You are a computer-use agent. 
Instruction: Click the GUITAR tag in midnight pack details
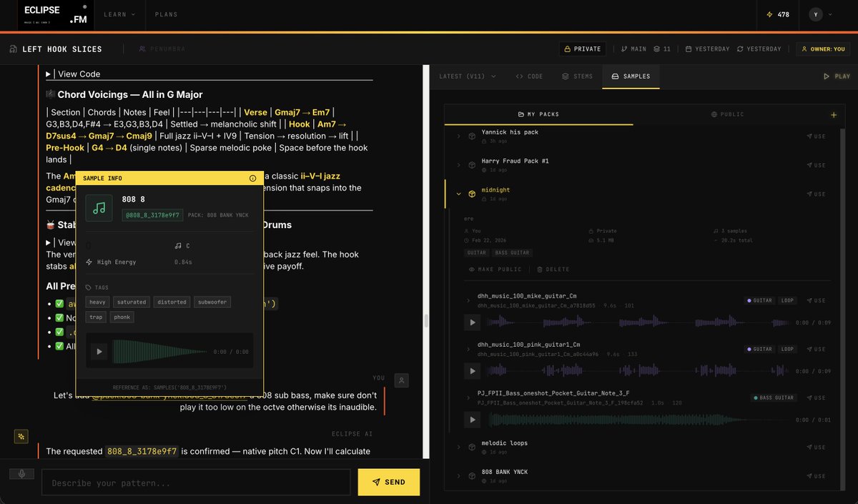(x=477, y=252)
